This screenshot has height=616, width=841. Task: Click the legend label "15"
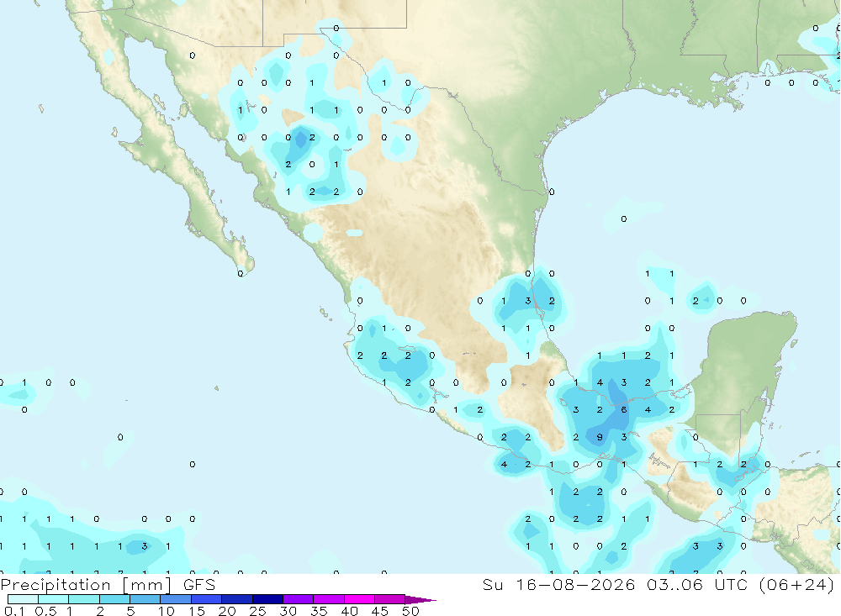[197, 611]
